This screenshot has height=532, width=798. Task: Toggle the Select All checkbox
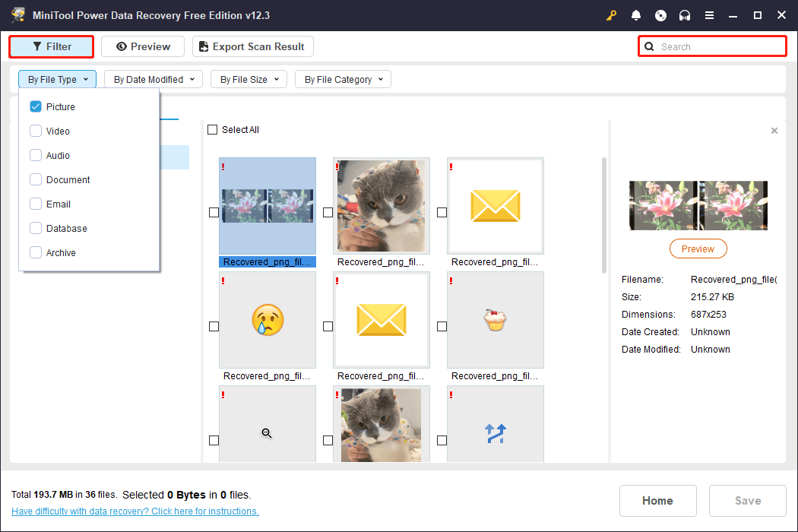point(213,129)
